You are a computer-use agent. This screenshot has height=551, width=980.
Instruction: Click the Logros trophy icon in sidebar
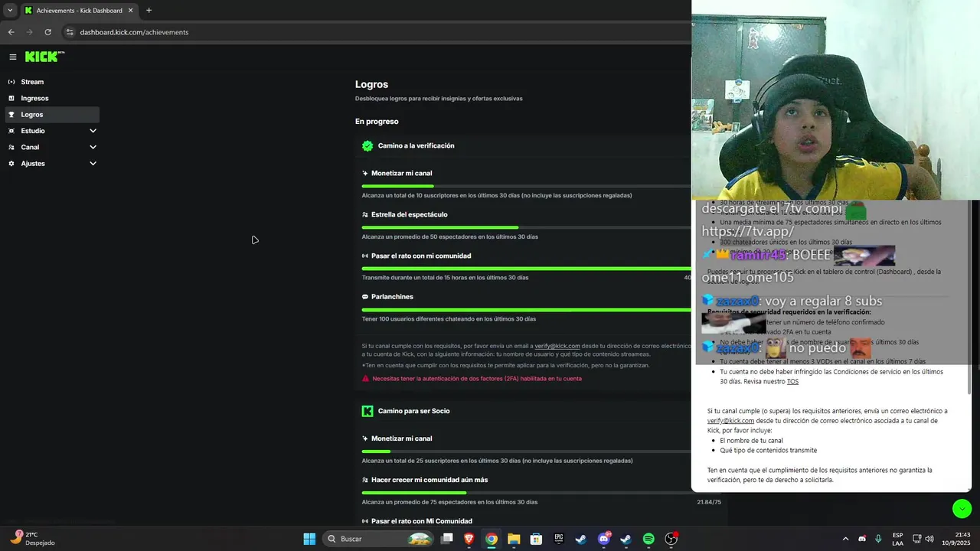11,115
